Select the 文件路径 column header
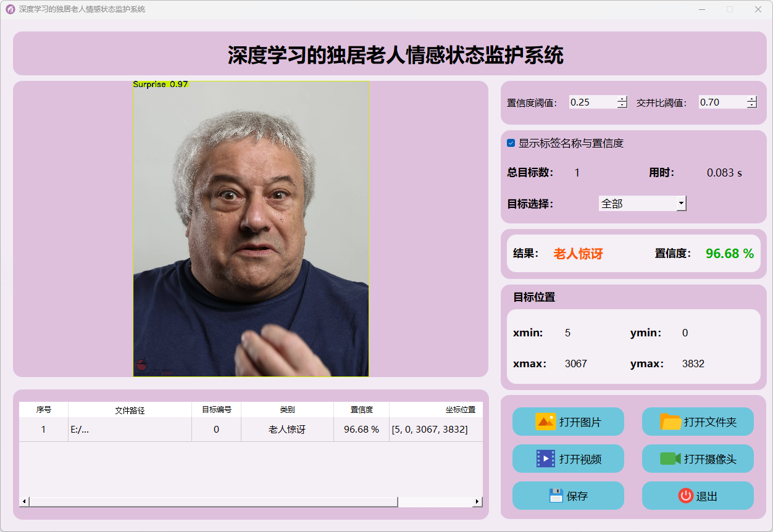773x532 pixels. coord(130,410)
